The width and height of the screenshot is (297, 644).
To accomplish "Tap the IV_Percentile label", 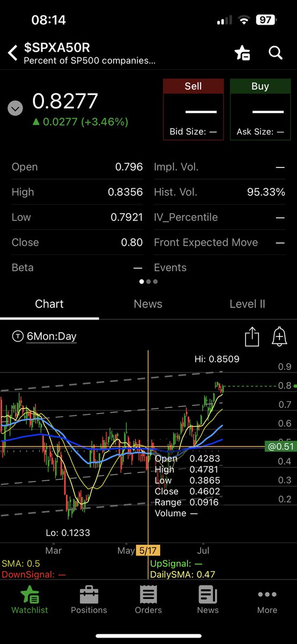I will (x=185, y=217).
